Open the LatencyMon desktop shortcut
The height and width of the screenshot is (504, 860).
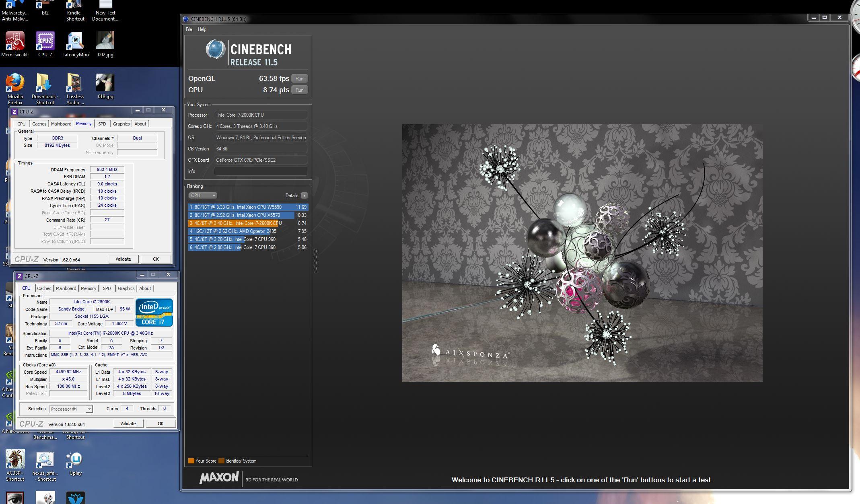point(75,44)
